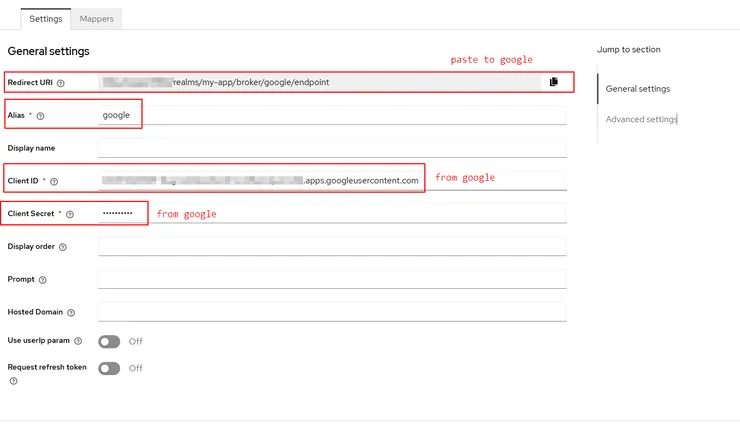Screen dimensions: 740x429
Task: Show help for Hosted Domain
Action: [71, 312]
